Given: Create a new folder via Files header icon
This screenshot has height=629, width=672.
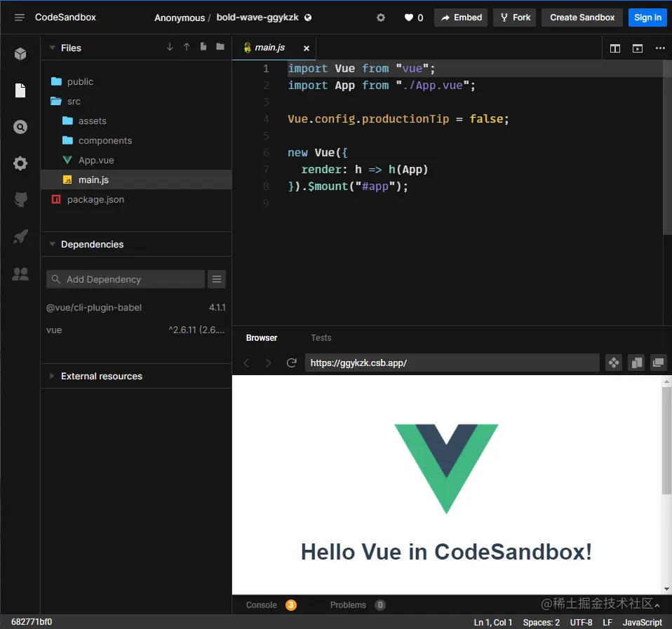Looking at the screenshot, I should [220, 47].
